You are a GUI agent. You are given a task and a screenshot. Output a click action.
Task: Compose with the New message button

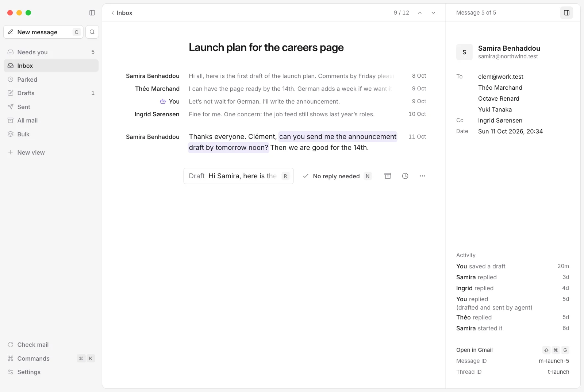pos(43,32)
